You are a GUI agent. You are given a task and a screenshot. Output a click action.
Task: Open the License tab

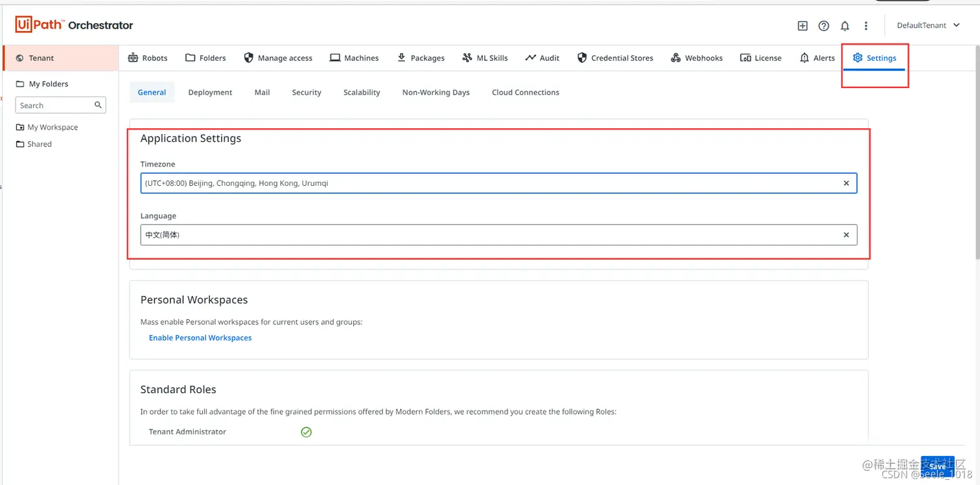(761, 58)
